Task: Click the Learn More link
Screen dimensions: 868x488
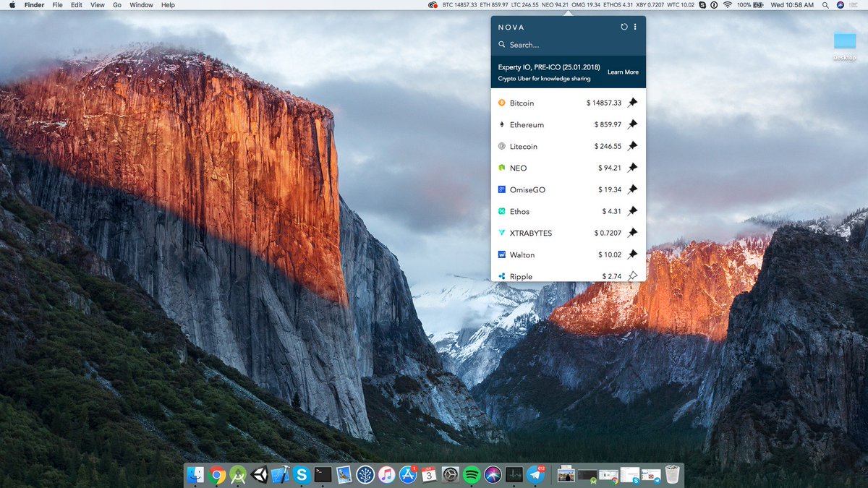Action: coord(623,72)
